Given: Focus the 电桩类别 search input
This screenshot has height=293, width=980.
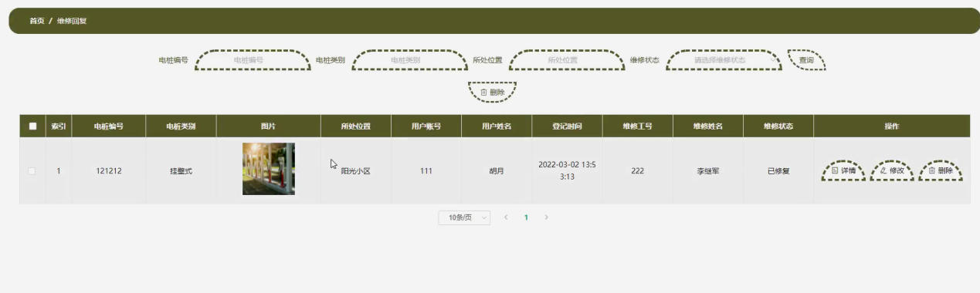Looking at the screenshot, I should (409, 60).
